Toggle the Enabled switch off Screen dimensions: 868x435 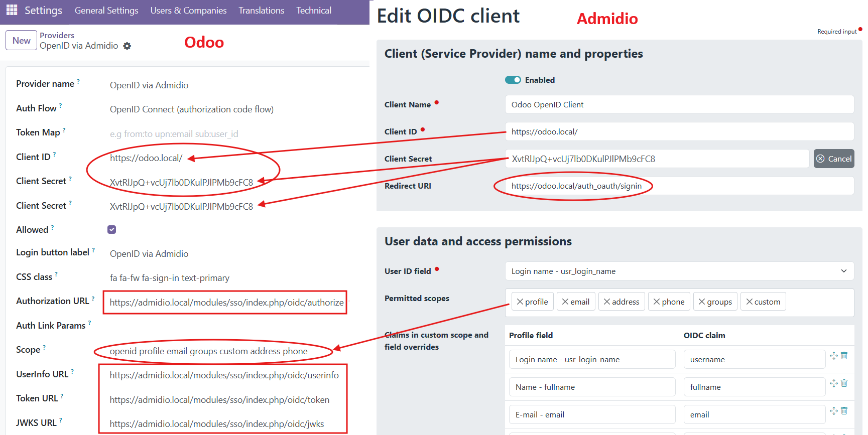pyautogui.click(x=513, y=80)
